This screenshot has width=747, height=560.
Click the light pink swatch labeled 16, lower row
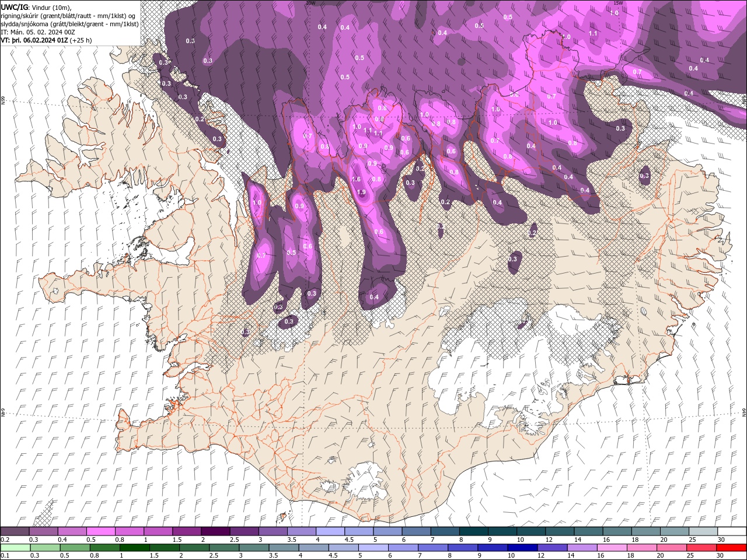(x=612, y=548)
